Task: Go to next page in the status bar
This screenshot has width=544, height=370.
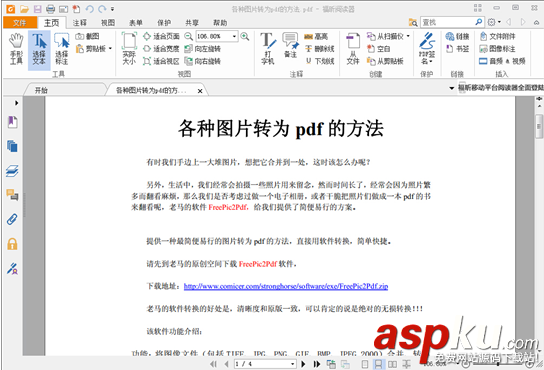Action: pos(304,364)
